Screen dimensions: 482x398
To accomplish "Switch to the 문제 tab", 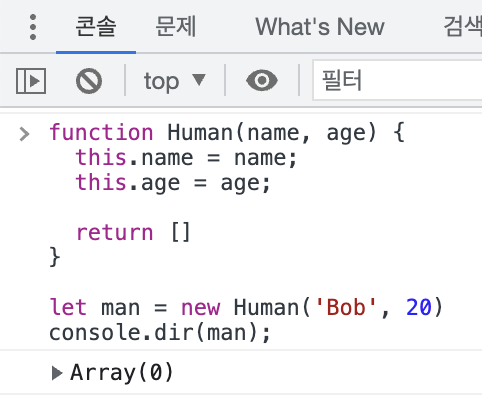I will (176, 27).
